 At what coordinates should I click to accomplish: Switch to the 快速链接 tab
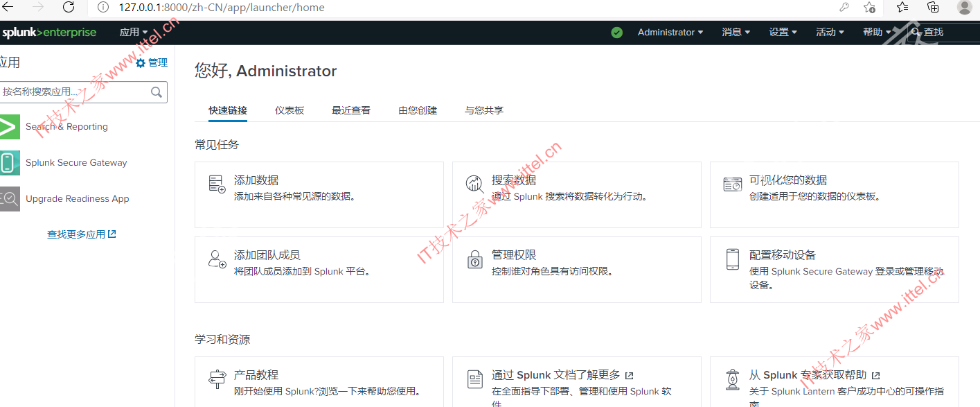pos(228,110)
